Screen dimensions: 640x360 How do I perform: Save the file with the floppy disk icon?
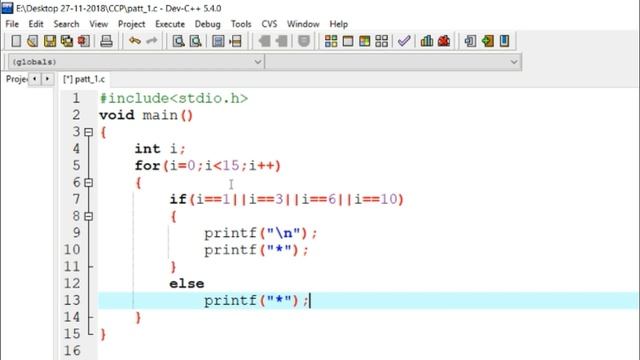(50, 41)
